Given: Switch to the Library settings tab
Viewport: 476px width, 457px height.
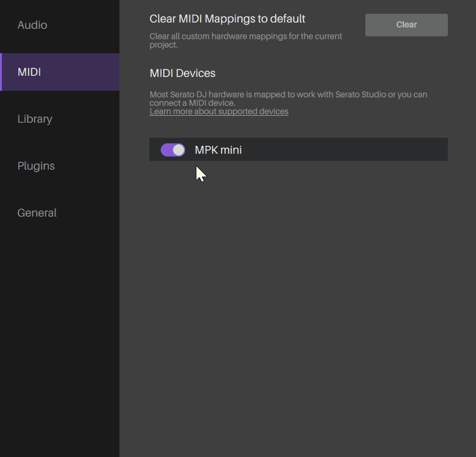Looking at the screenshot, I should [35, 119].
